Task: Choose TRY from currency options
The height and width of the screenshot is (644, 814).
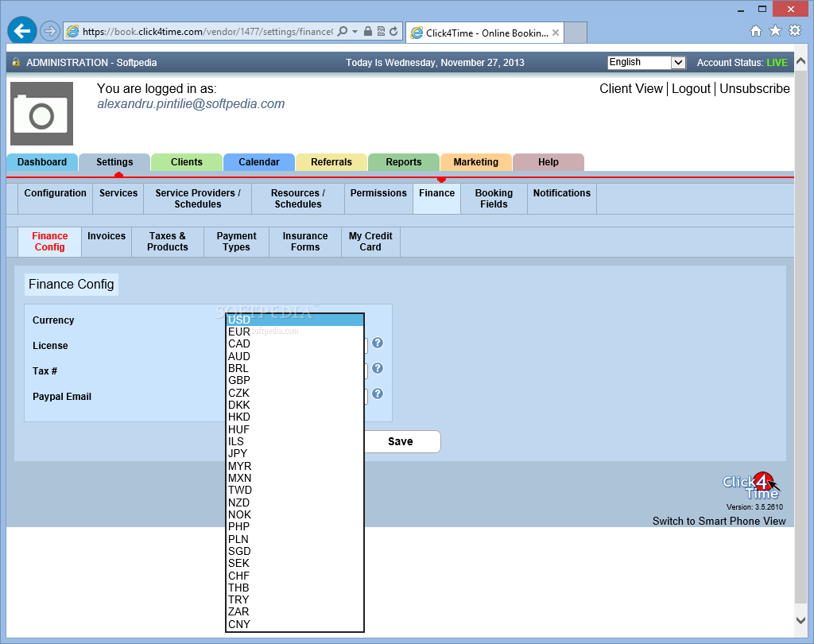Action: point(295,599)
